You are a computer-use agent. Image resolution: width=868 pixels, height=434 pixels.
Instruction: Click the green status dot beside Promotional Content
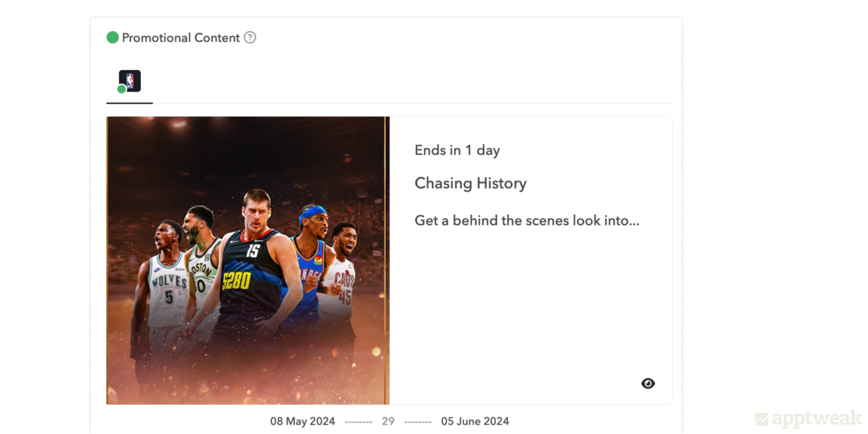point(112,37)
